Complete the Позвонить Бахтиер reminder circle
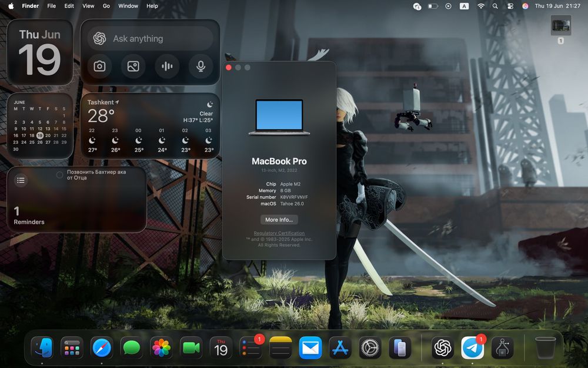This screenshot has height=368, width=588. (x=59, y=175)
